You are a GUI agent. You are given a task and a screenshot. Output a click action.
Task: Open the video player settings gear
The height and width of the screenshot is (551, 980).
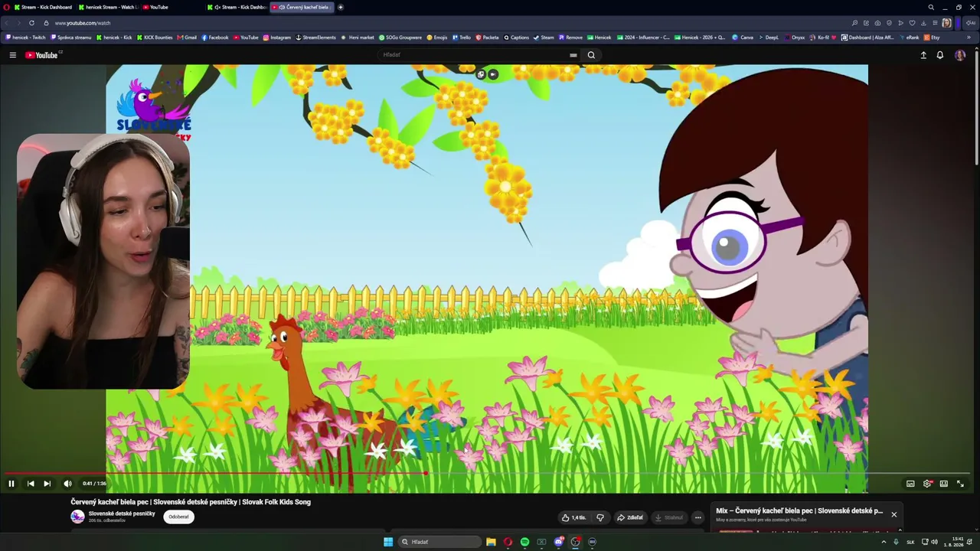[927, 484]
